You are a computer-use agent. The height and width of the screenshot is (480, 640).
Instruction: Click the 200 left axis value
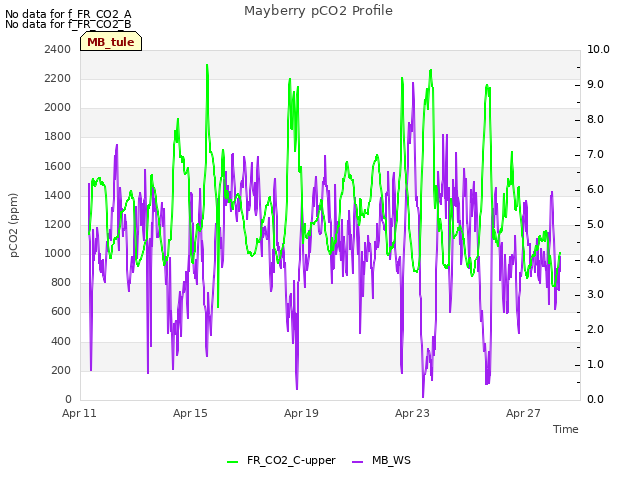click(x=61, y=370)
